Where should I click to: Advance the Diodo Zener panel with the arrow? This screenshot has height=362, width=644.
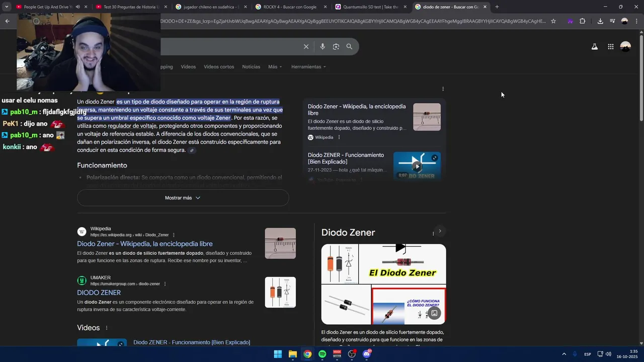tap(440, 231)
